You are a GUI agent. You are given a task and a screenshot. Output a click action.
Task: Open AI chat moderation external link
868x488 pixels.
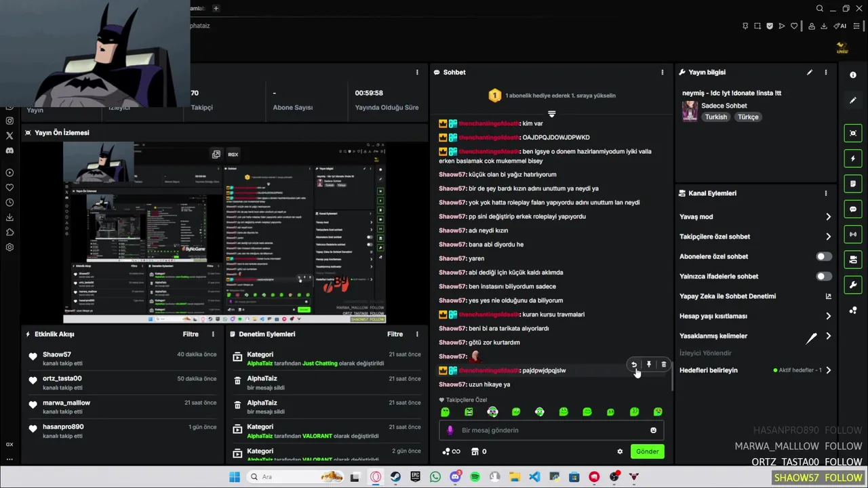coord(828,296)
